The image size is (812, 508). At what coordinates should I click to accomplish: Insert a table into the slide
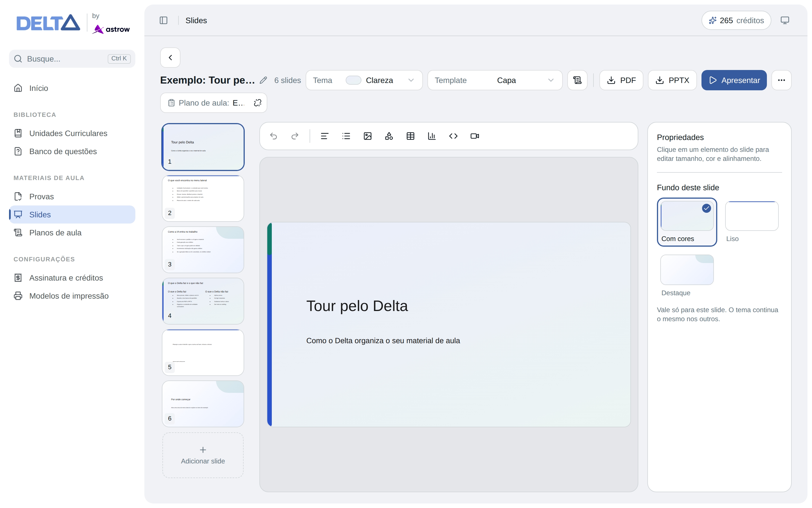click(x=410, y=136)
